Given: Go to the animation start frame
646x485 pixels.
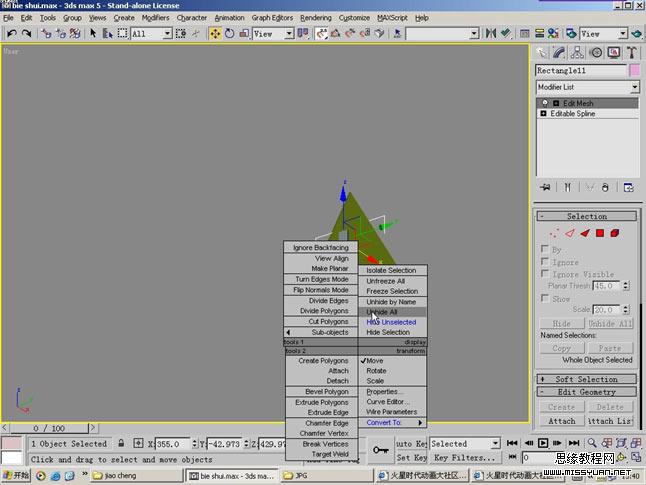Looking at the screenshot, I should pos(512,443).
